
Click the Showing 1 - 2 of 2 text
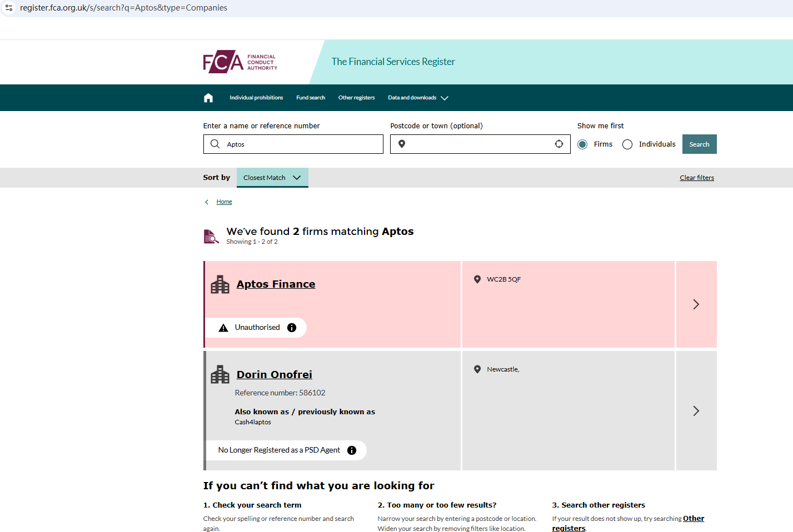[252, 242]
